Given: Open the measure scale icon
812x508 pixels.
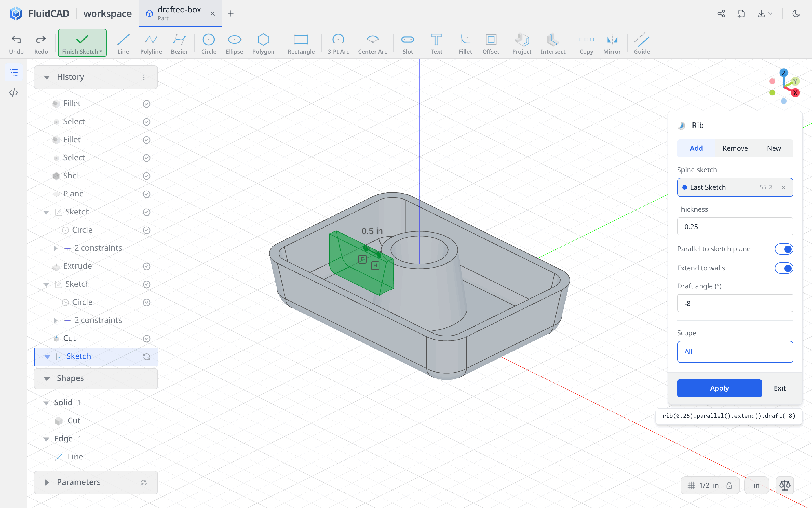Looking at the screenshot, I should click(785, 485).
